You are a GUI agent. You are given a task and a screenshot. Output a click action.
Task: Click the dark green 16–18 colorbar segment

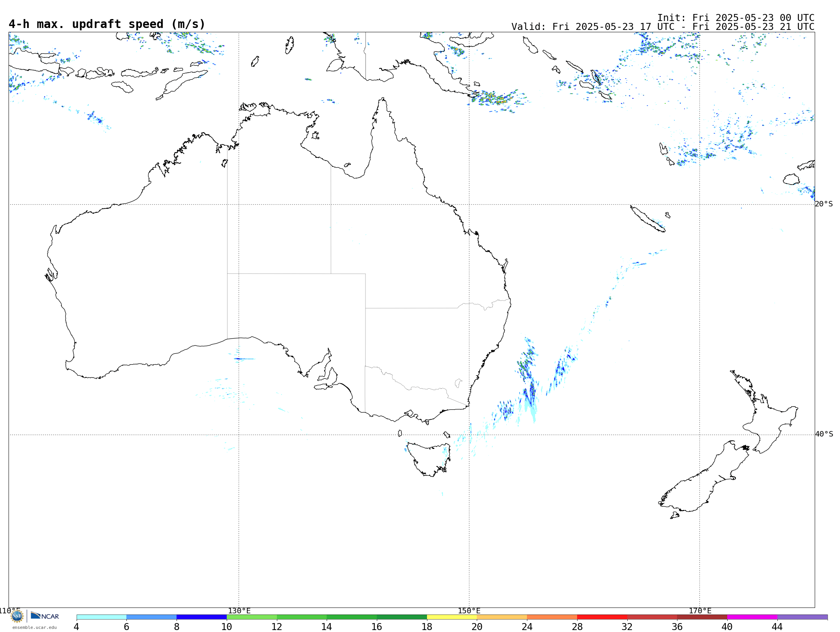point(402,617)
